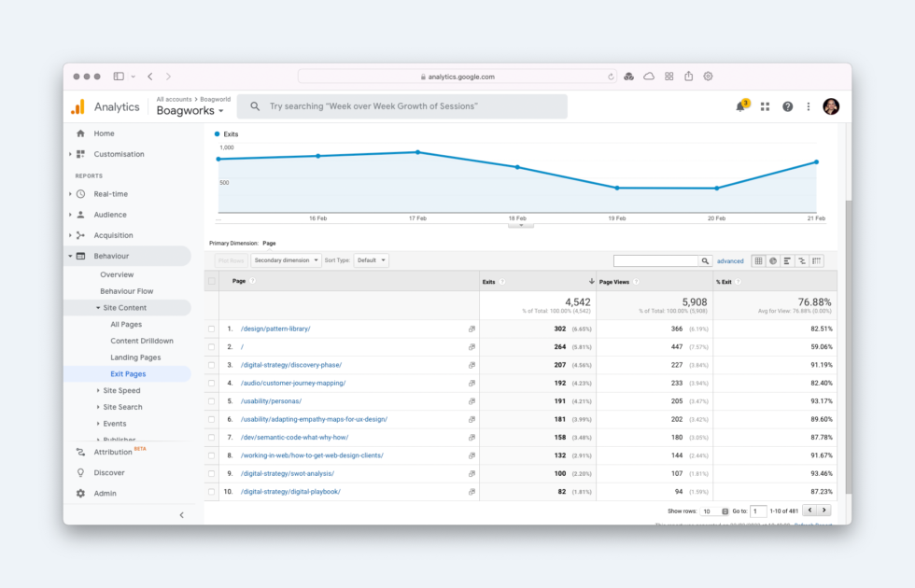Click the advanced filter link
This screenshot has width=915, height=588.
click(730, 259)
